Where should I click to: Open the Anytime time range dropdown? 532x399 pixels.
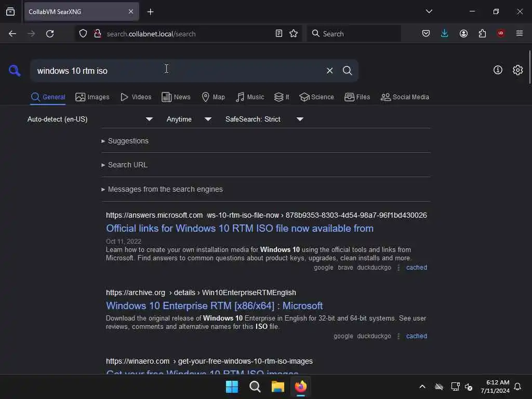[x=189, y=119]
